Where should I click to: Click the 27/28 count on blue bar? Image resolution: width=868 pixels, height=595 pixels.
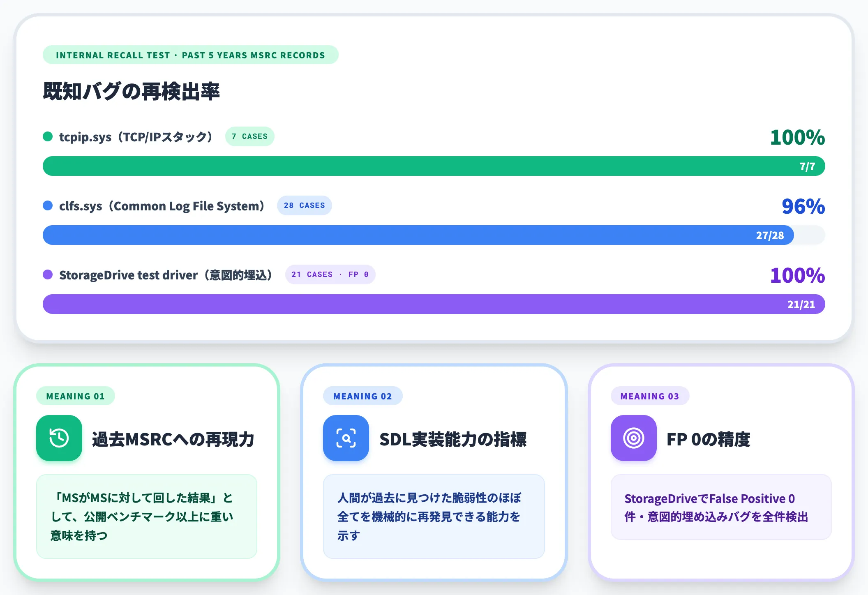click(770, 235)
